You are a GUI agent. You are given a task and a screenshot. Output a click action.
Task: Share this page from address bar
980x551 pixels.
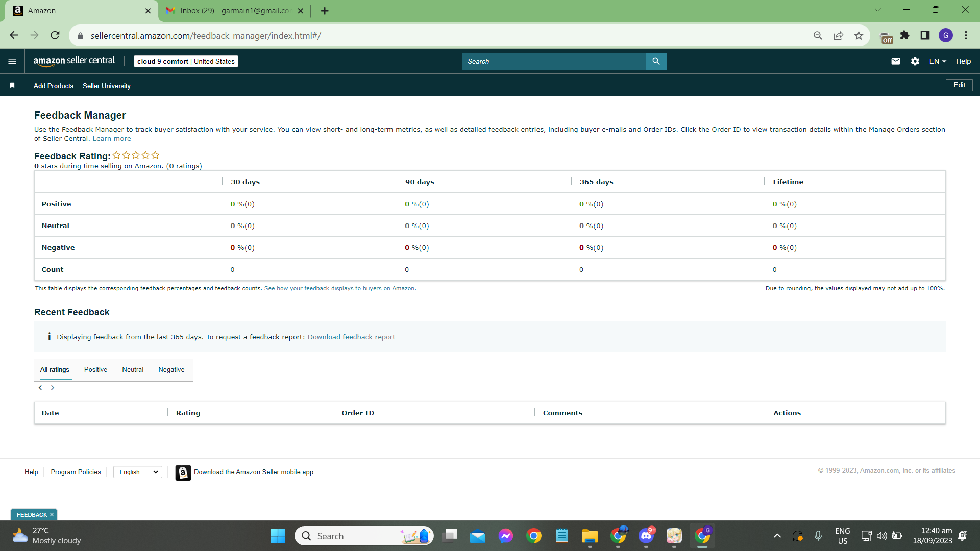click(x=838, y=35)
